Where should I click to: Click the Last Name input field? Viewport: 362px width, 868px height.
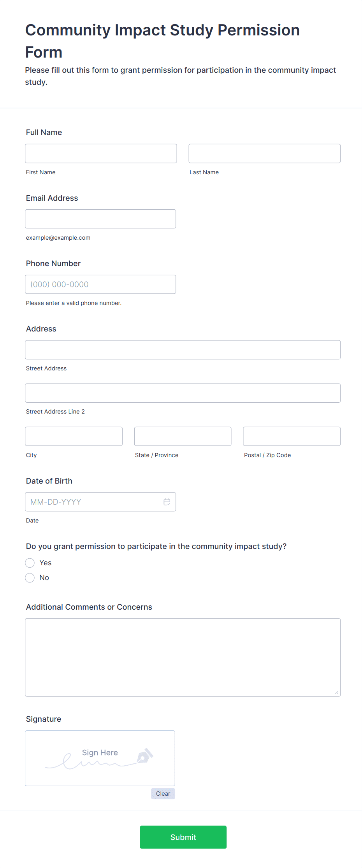[x=264, y=153]
